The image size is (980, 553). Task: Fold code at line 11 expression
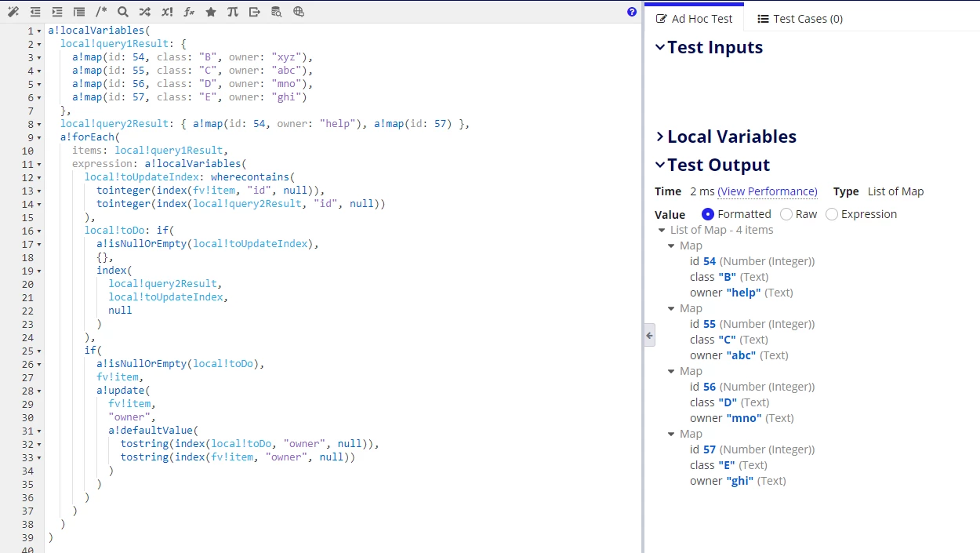[39, 164]
